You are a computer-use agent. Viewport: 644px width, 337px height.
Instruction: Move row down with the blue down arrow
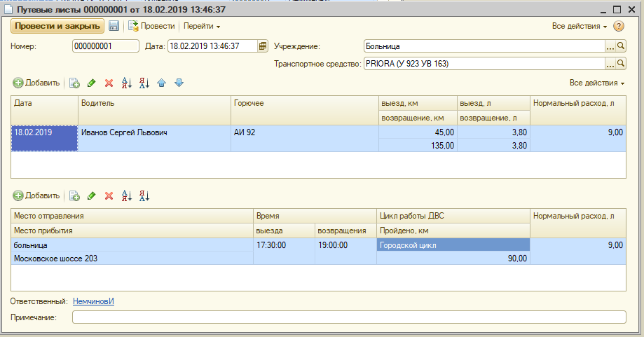[x=179, y=83]
